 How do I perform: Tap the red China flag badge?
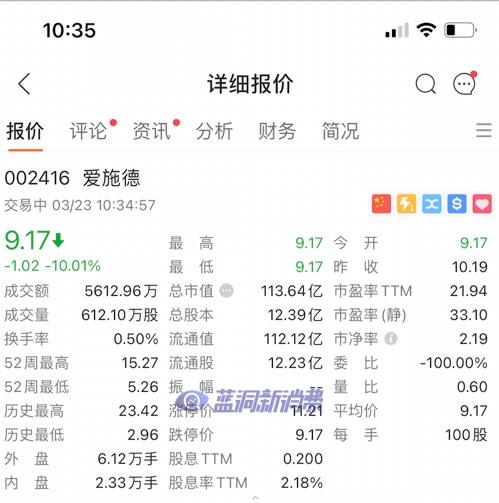[381, 203]
